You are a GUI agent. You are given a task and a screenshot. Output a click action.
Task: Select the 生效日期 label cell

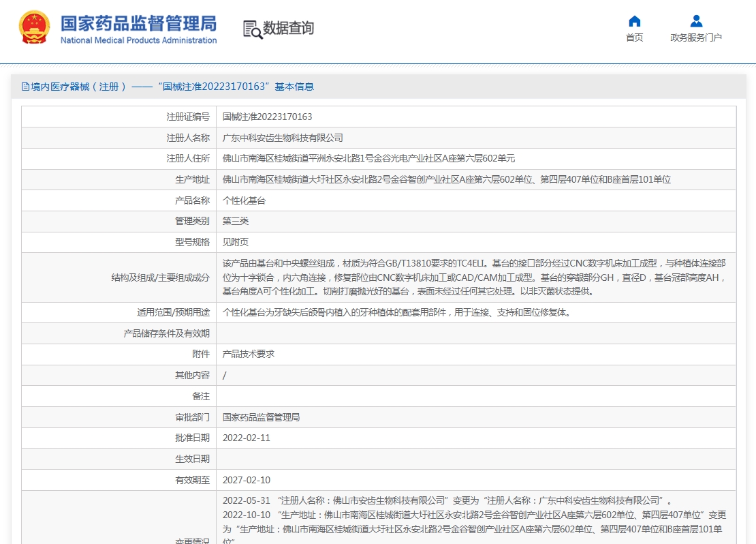(x=119, y=459)
